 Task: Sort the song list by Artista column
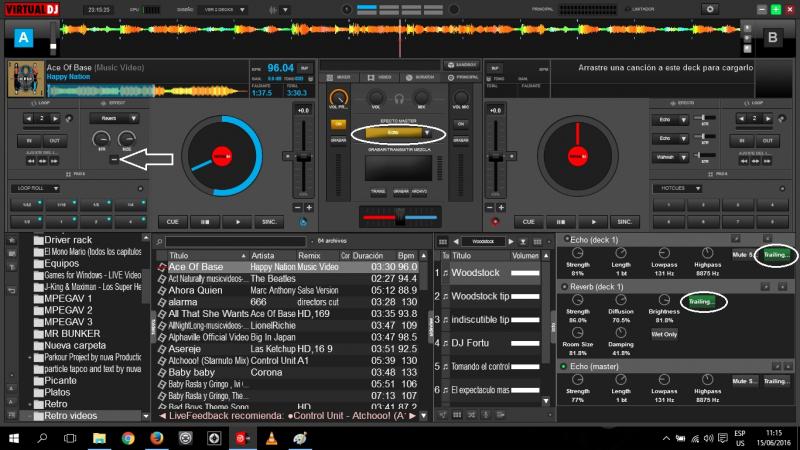(x=263, y=256)
